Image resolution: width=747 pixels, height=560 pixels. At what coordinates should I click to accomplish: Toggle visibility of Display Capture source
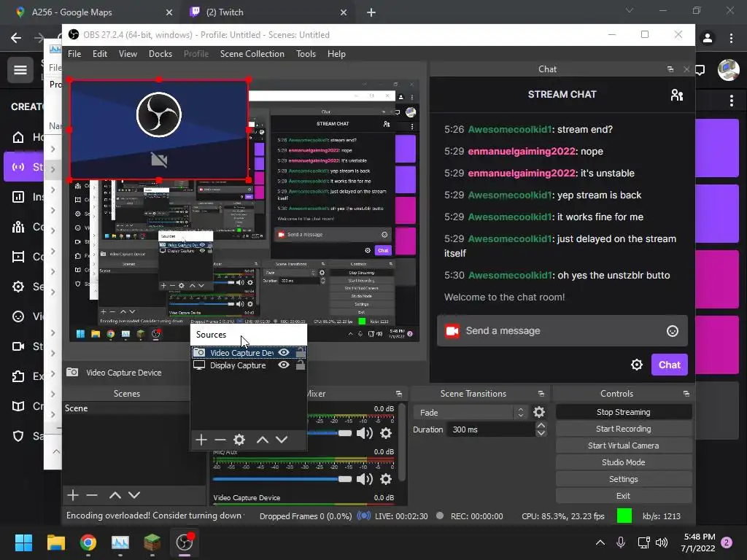coord(284,365)
